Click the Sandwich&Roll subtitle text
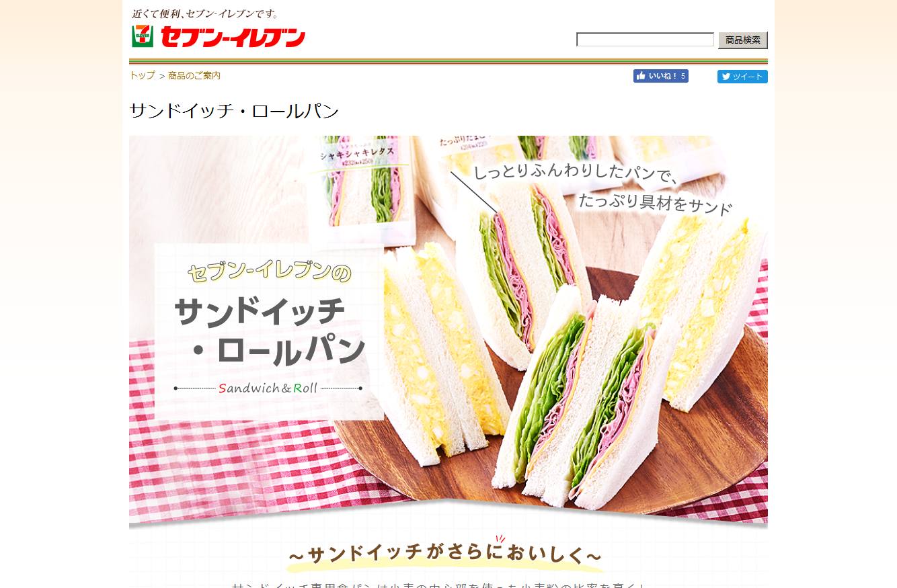Screen dimensions: 897x588 (x=268, y=388)
